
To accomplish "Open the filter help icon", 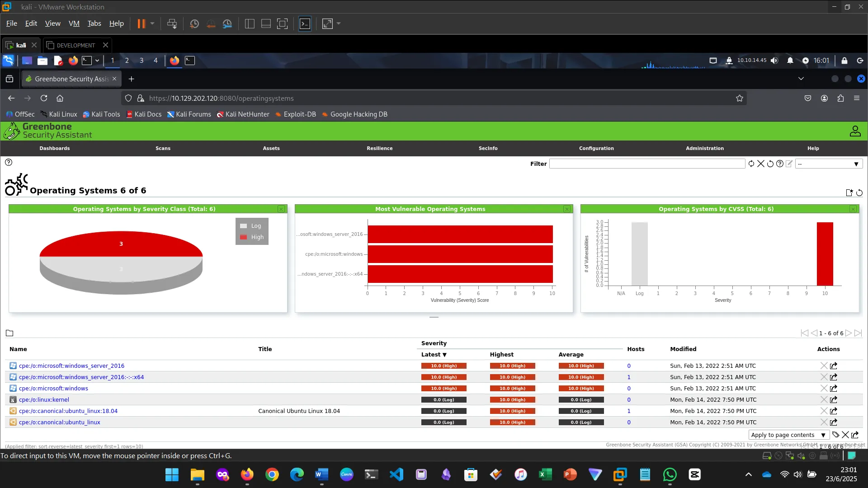I will click(x=780, y=164).
